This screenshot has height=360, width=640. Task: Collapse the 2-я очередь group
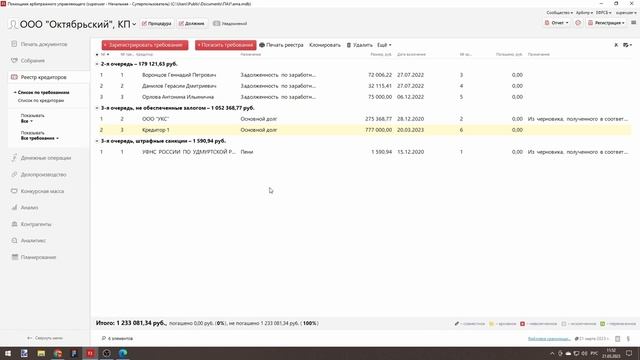97,64
